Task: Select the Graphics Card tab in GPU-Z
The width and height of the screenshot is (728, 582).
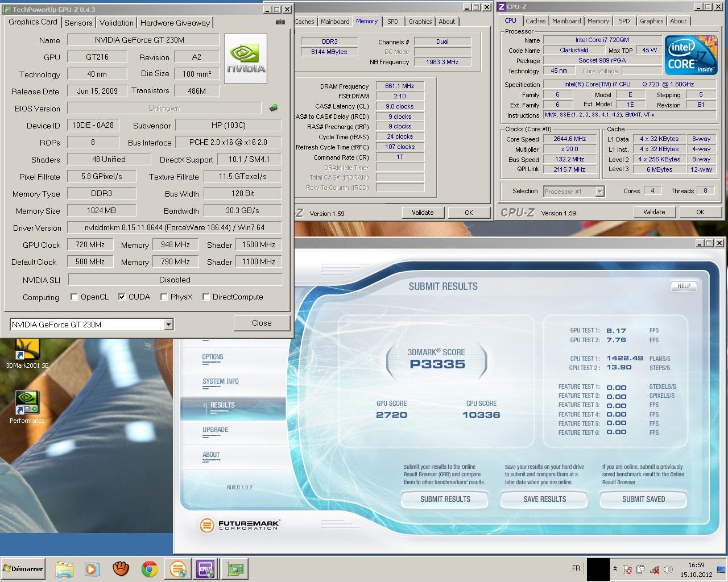Action: [x=33, y=22]
